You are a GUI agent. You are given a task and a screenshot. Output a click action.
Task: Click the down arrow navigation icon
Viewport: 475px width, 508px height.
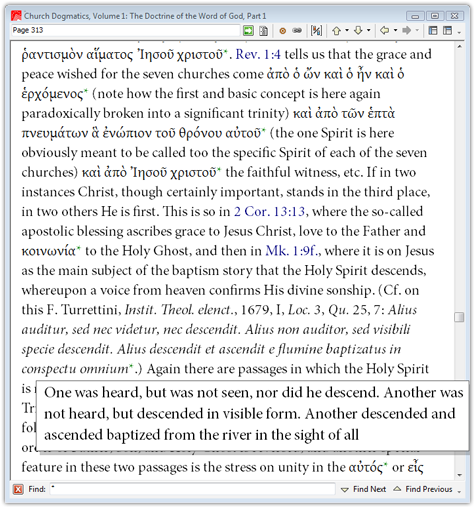[358, 31]
